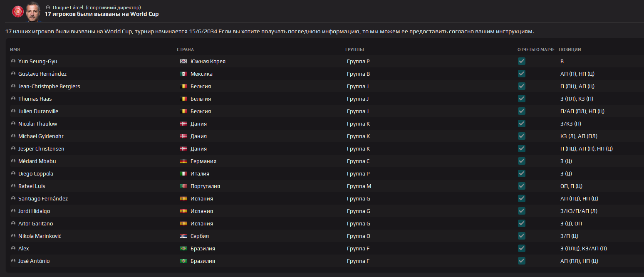Open Gustavo Hernández player profile
The width and height of the screenshot is (644, 277).
point(42,74)
